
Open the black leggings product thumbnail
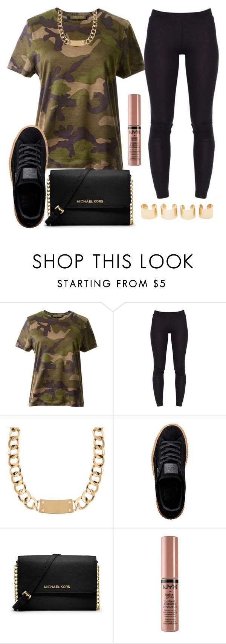coord(170,358)
